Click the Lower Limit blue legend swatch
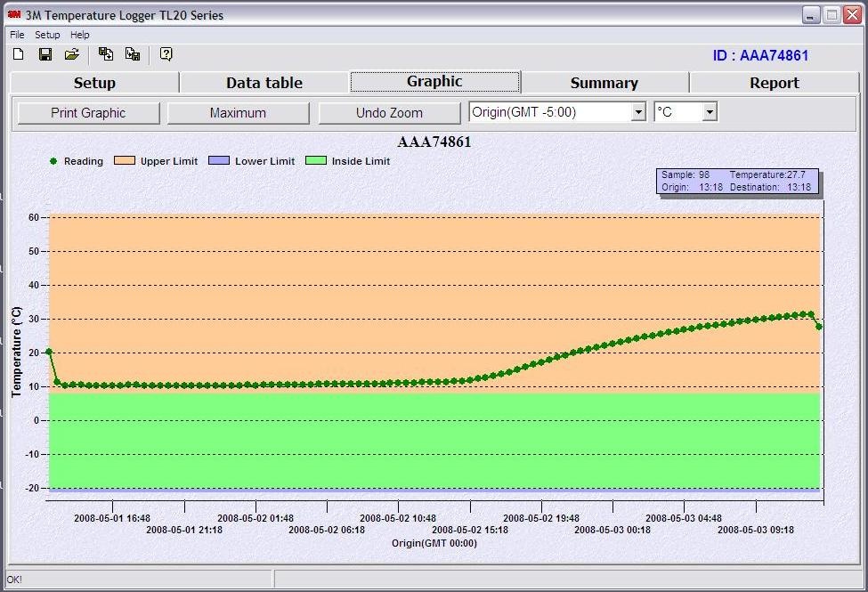Viewport: 868px width, 592px height. click(x=219, y=160)
